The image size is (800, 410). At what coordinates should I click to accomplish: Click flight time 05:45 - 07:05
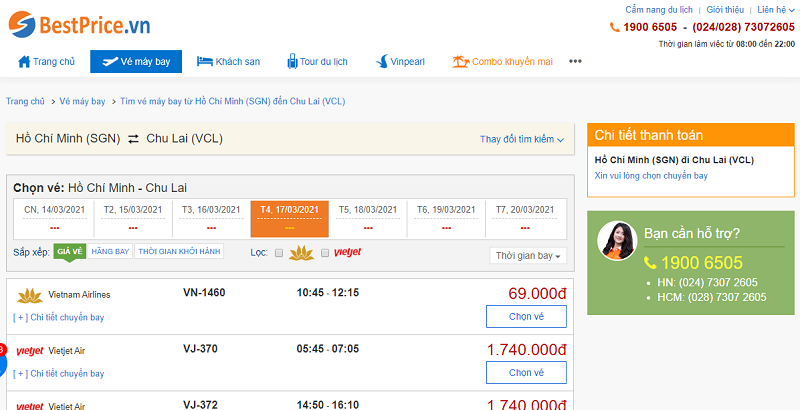point(328,349)
